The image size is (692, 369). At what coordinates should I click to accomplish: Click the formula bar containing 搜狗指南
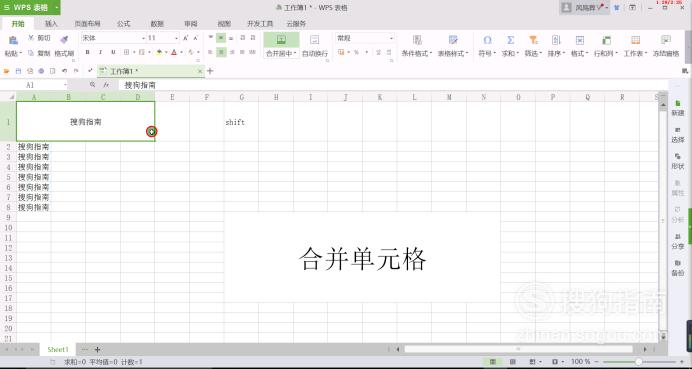[393, 85]
